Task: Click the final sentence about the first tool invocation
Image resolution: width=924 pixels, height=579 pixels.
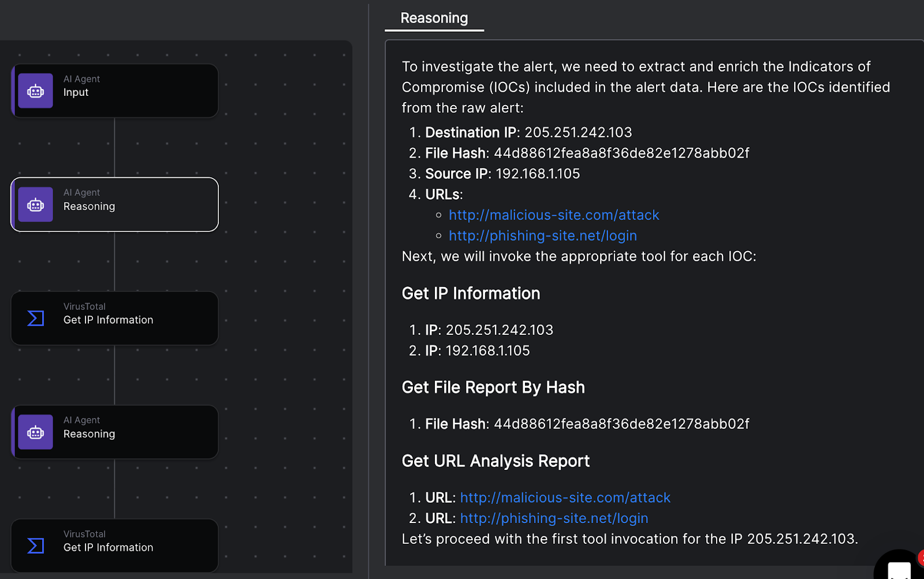Action: tap(629, 539)
